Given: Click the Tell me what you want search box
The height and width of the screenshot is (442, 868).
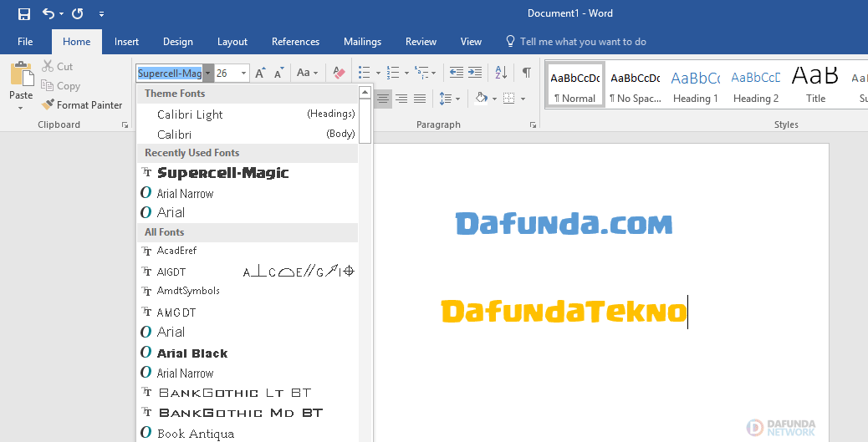Looking at the screenshot, I should pyautogui.click(x=583, y=42).
